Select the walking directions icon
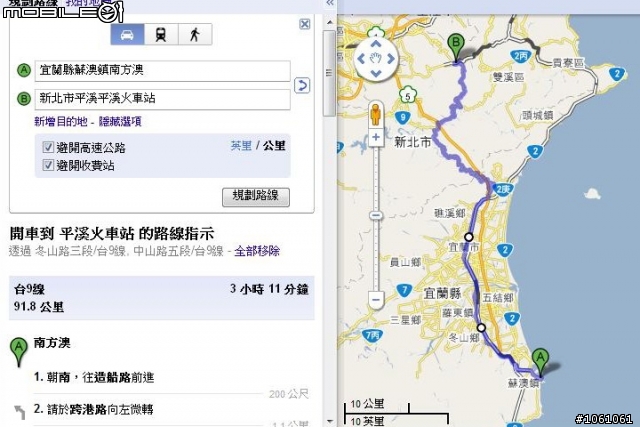The image size is (640, 427). tap(195, 34)
